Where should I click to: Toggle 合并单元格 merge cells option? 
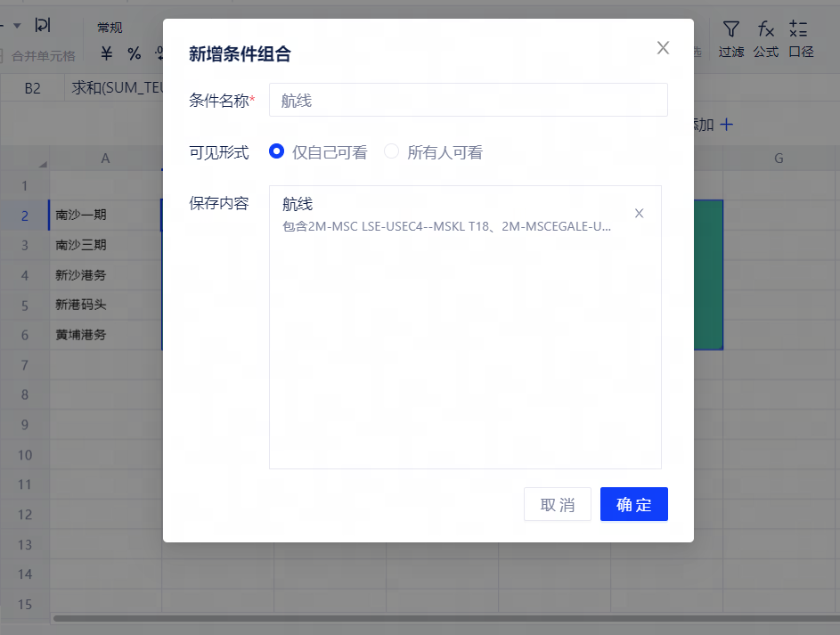click(43, 55)
